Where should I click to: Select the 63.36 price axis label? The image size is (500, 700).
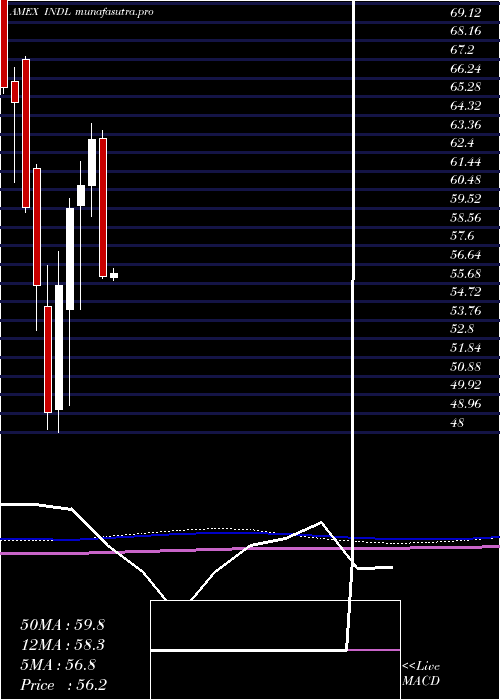coord(466,125)
